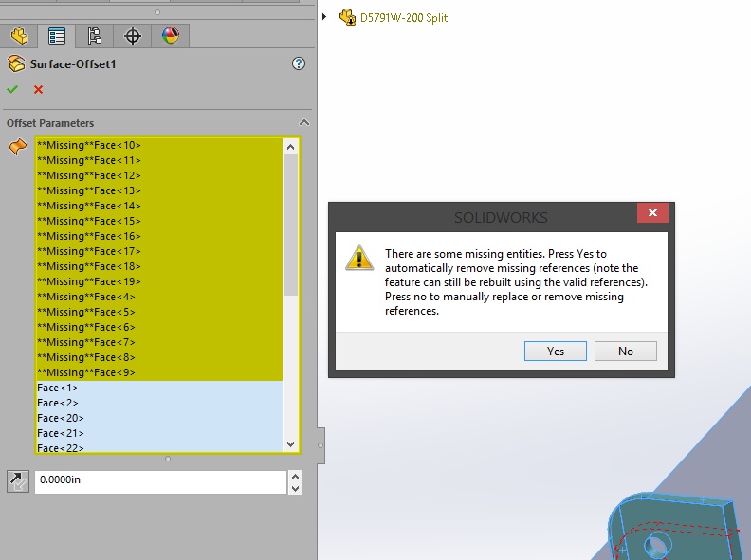Select Face<2> in the selection list
This screenshot has width=751, height=560.
[159, 403]
